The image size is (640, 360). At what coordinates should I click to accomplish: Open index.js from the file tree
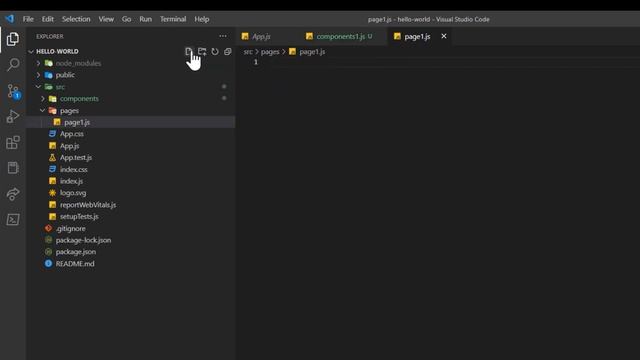pyautogui.click(x=71, y=181)
